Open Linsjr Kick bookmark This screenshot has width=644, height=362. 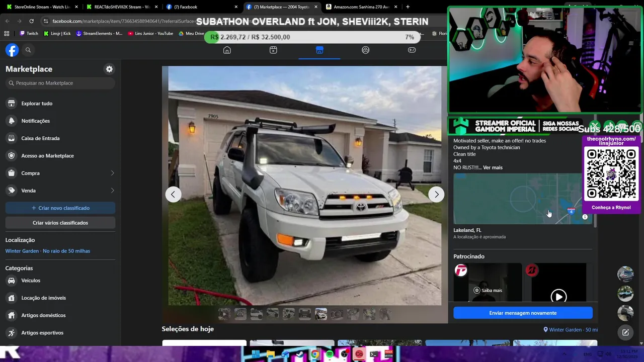(56, 33)
